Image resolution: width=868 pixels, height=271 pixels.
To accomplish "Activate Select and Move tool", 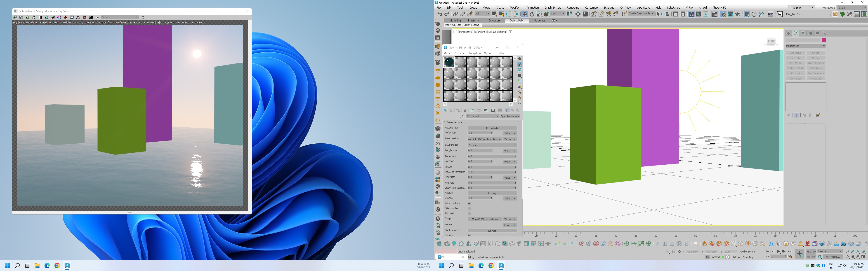I will [524, 14].
